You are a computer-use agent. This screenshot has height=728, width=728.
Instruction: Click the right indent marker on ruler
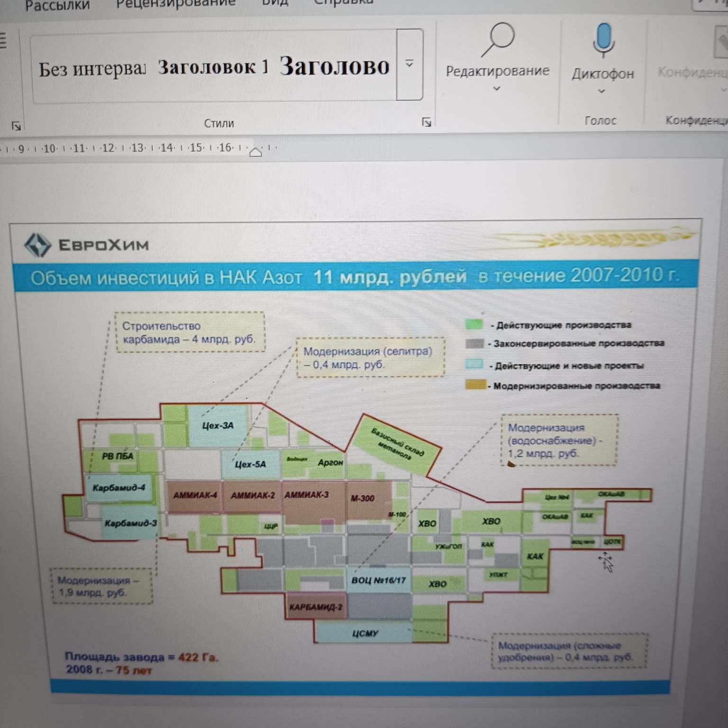click(x=255, y=152)
